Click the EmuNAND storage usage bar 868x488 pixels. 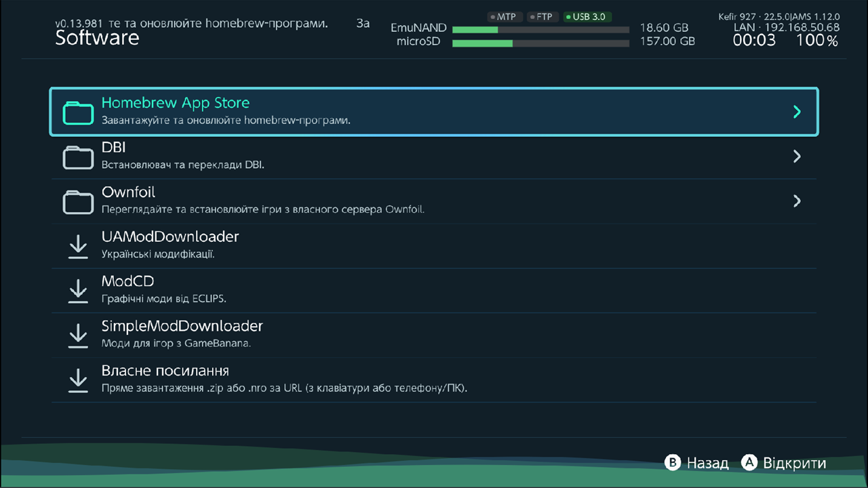coord(540,29)
